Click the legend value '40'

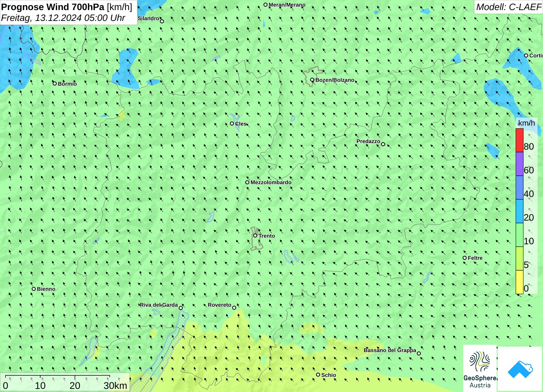[529, 194]
